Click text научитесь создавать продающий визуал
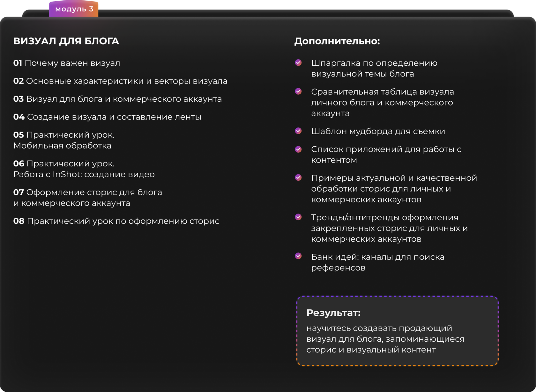Screen dimensions: 536x392 [x=385, y=339]
